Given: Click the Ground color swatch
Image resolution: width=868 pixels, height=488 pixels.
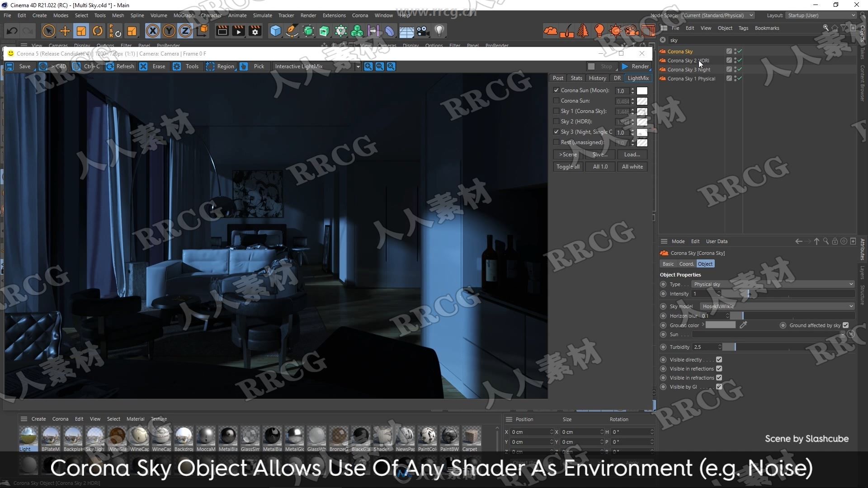Looking at the screenshot, I should pos(721,325).
